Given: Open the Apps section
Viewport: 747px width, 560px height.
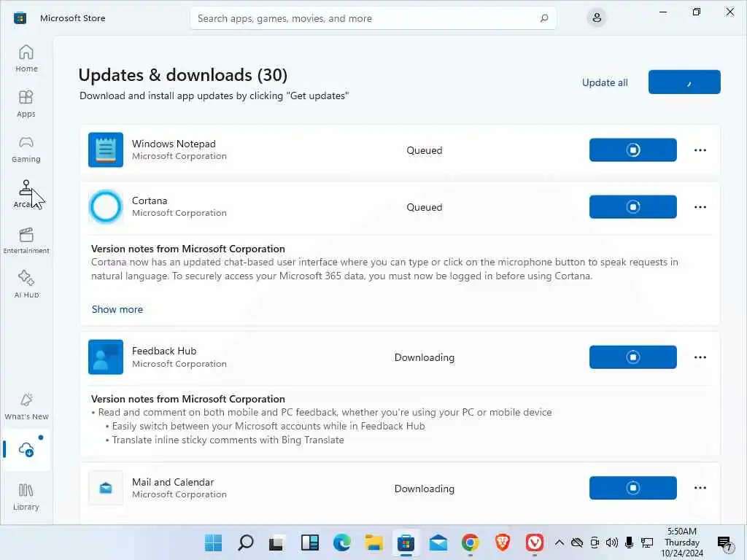Looking at the screenshot, I should click(26, 104).
